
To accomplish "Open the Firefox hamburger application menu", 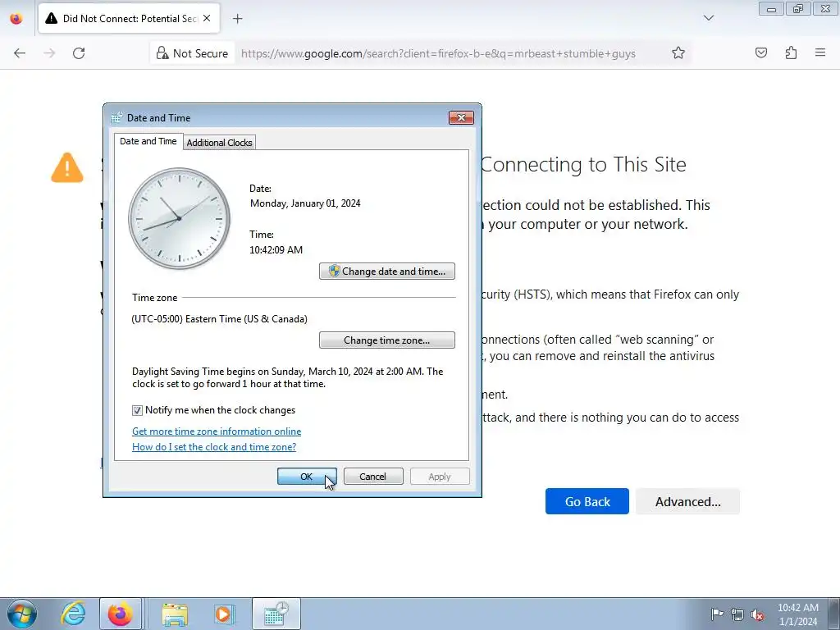I will (820, 52).
